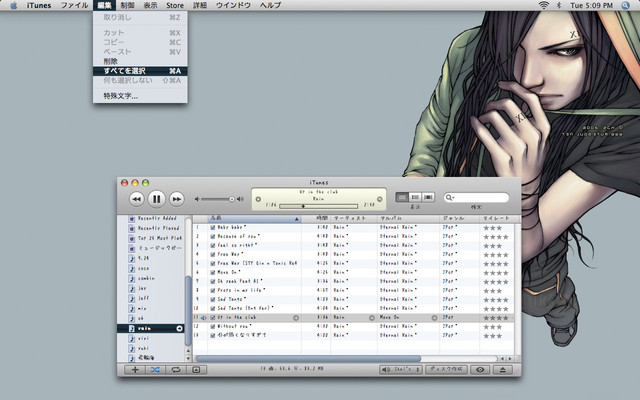This screenshot has width=640, height=400.
Task: Uncheck the Move On track checkbox
Action: [x=213, y=273]
